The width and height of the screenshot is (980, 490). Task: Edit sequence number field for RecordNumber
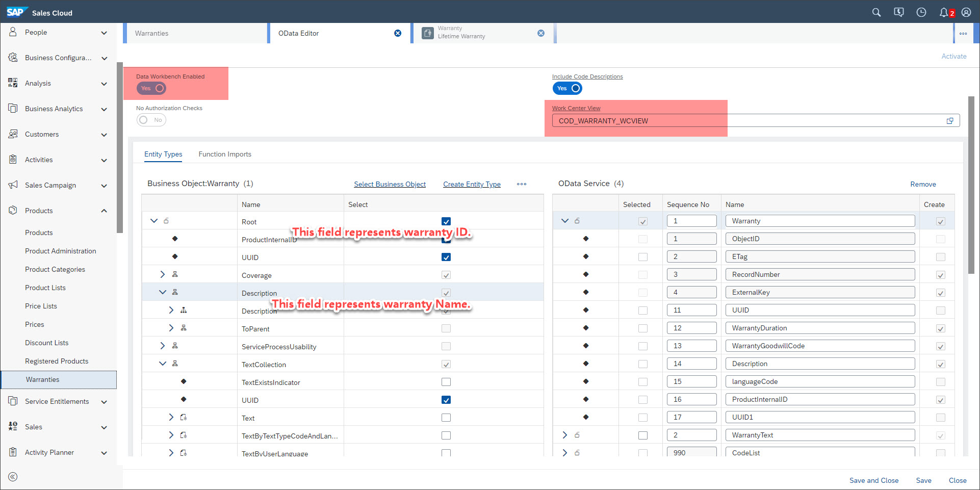coord(692,274)
